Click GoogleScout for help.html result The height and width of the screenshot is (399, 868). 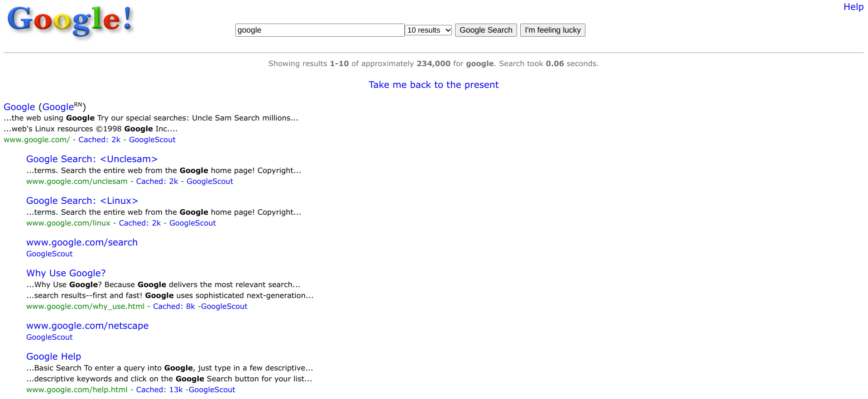point(212,390)
